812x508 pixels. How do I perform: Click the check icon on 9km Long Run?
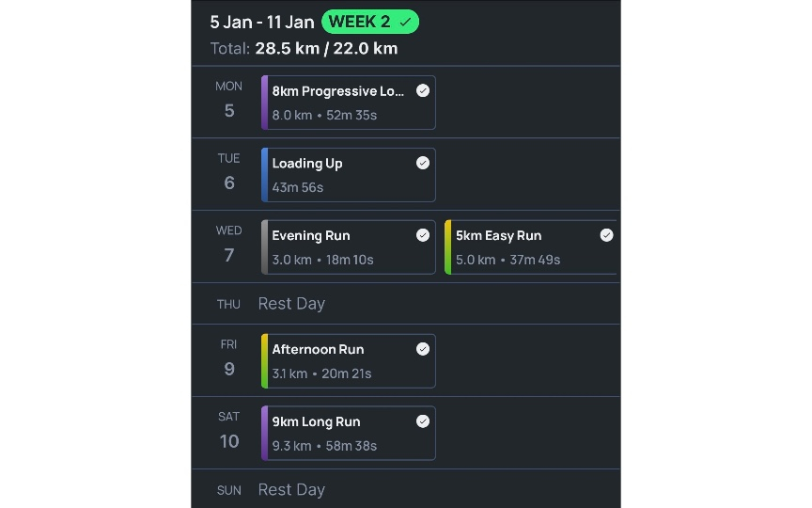pos(423,421)
